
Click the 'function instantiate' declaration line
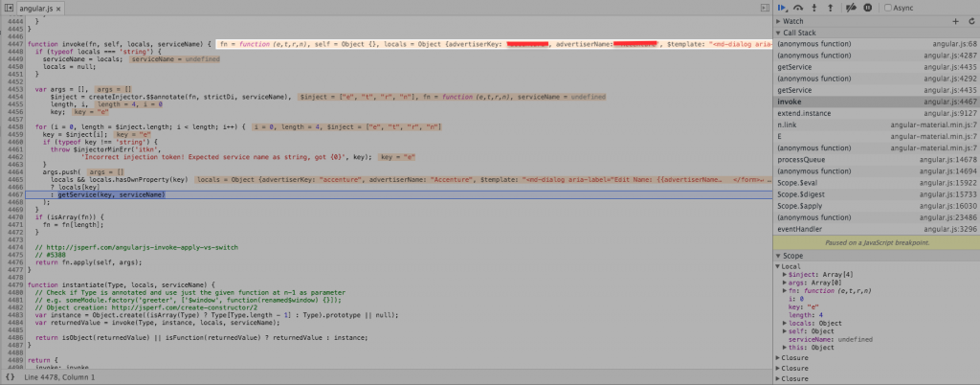[x=122, y=285]
